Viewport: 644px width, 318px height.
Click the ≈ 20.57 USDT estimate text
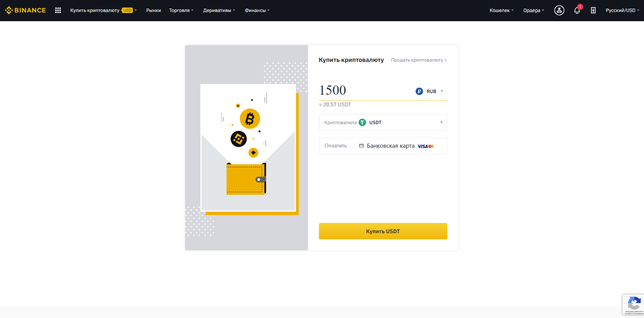335,105
